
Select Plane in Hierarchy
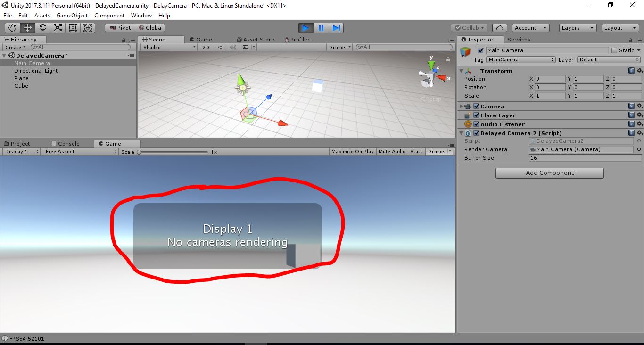point(21,78)
